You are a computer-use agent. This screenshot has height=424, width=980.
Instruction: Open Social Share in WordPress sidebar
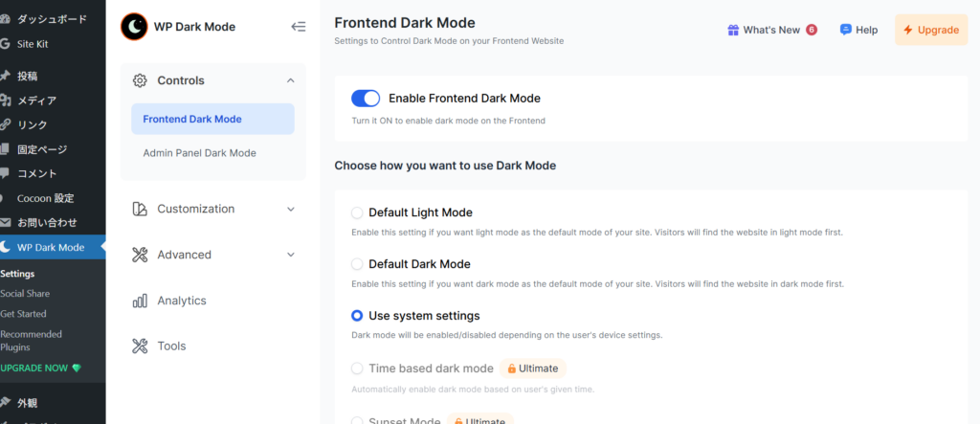pyautogui.click(x=25, y=293)
